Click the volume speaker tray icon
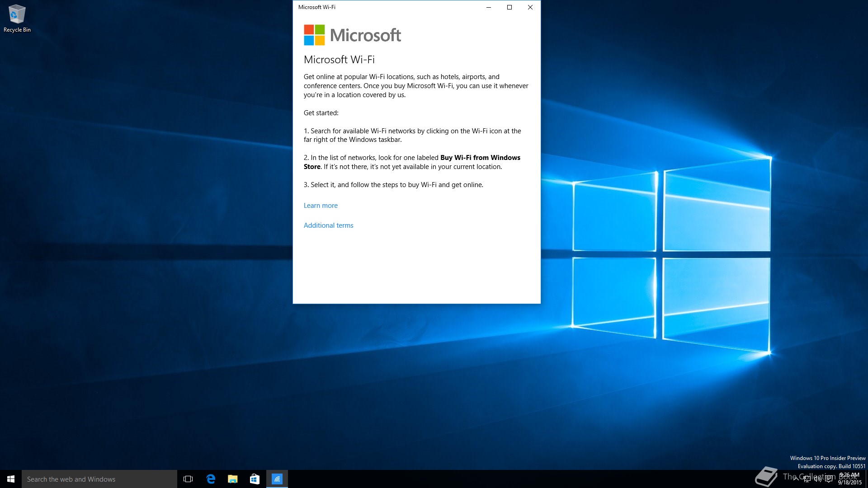This screenshot has width=868, height=488. click(x=818, y=479)
